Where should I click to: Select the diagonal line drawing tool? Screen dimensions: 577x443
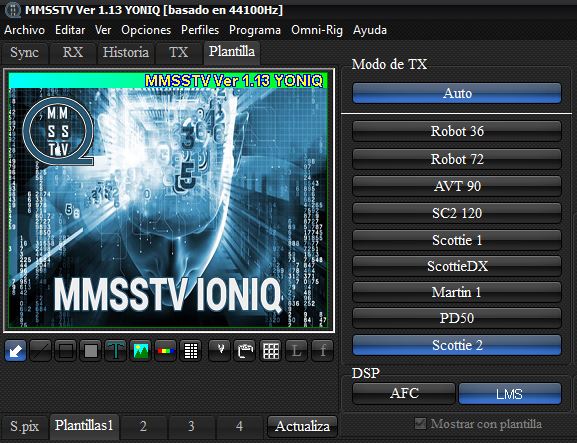click(40, 350)
